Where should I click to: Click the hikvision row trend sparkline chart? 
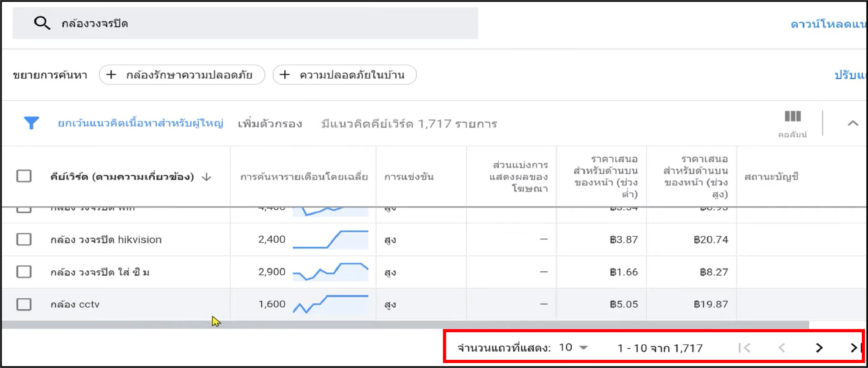coord(331,239)
